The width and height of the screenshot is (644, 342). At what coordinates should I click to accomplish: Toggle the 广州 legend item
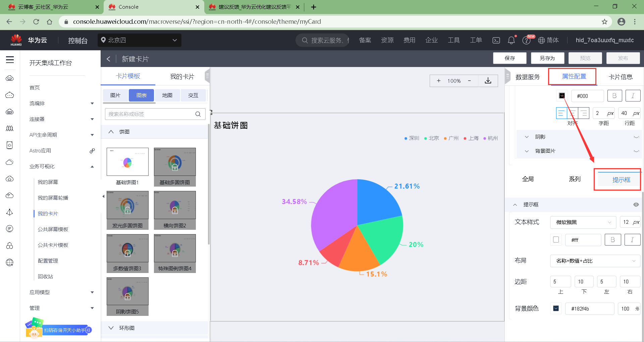[451, 138]
